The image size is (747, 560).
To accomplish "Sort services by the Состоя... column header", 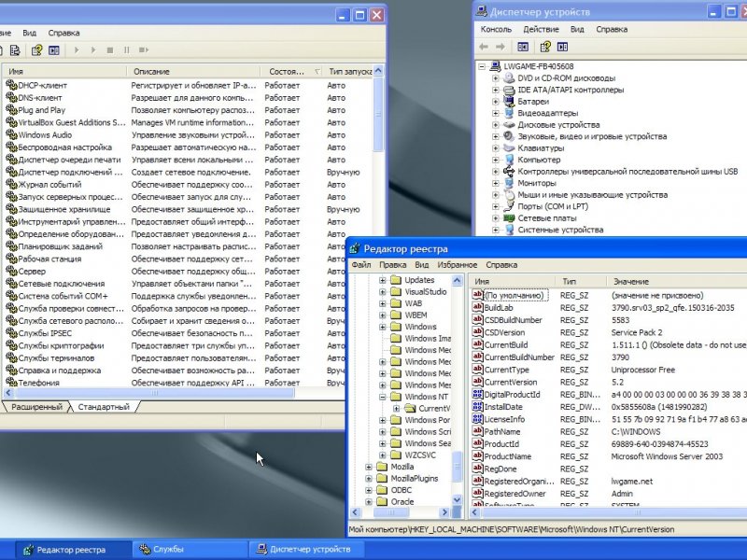I will tap(292, 72).
